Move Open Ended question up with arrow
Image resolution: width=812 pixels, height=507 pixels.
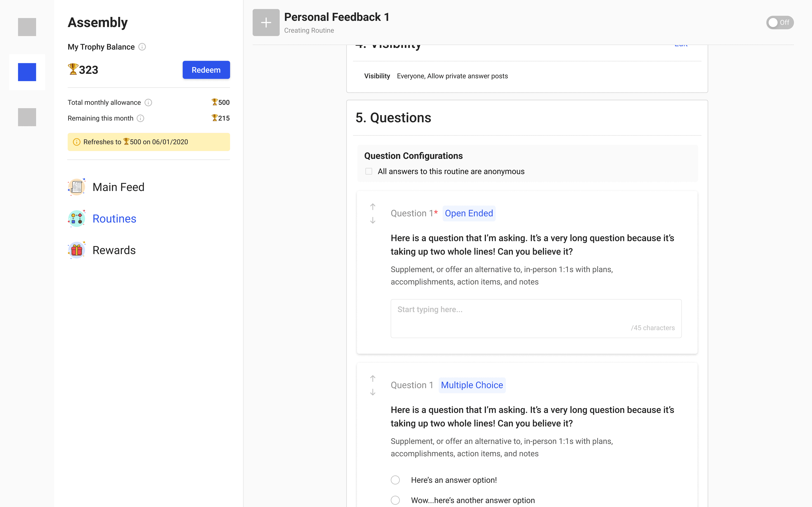coord(372,207)
